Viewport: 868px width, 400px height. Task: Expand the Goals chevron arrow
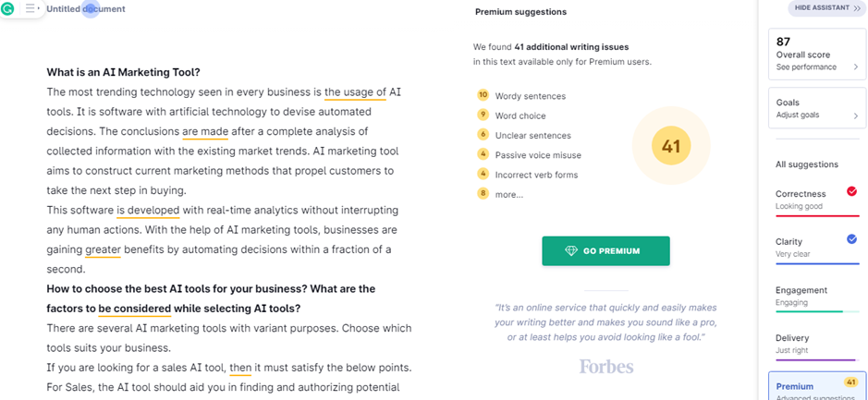pos(855,115)
